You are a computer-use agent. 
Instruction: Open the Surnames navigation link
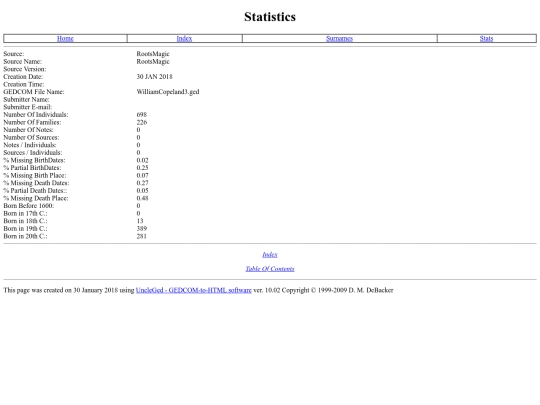pos(340,38)
